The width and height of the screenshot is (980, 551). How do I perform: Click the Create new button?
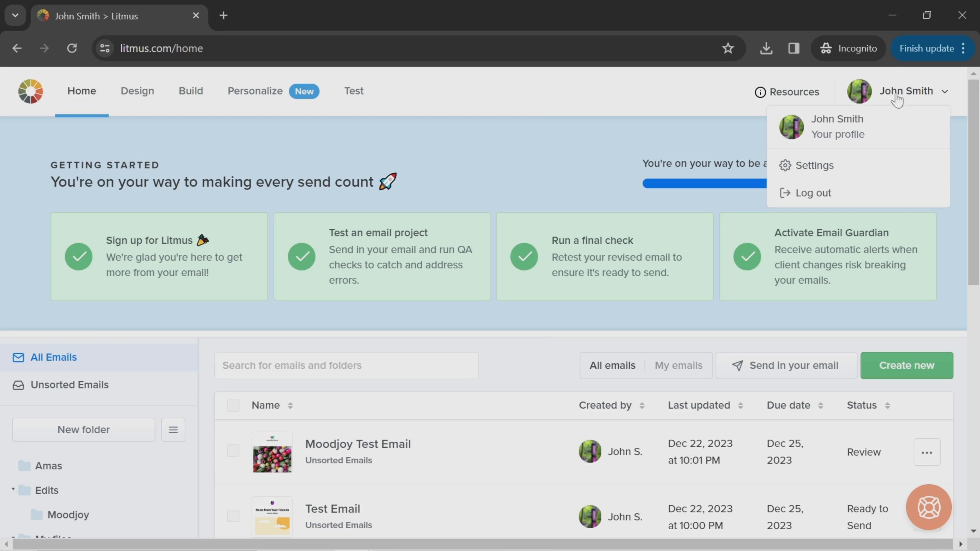coord(906,366)
